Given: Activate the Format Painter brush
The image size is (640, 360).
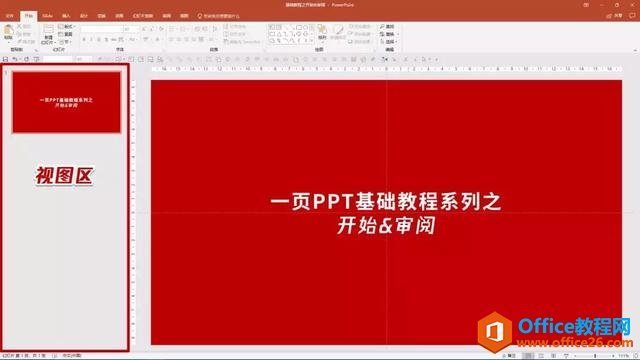Looking at the screenshot, I should click(19, 41).
